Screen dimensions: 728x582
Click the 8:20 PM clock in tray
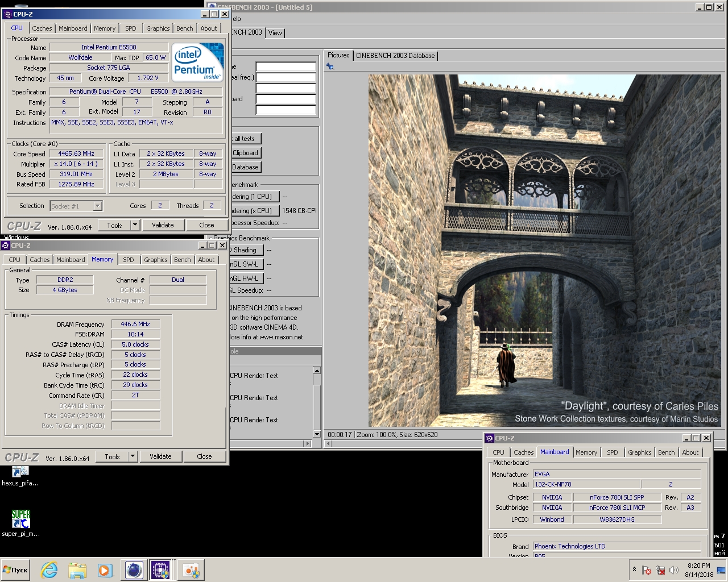tap(699, 566)
